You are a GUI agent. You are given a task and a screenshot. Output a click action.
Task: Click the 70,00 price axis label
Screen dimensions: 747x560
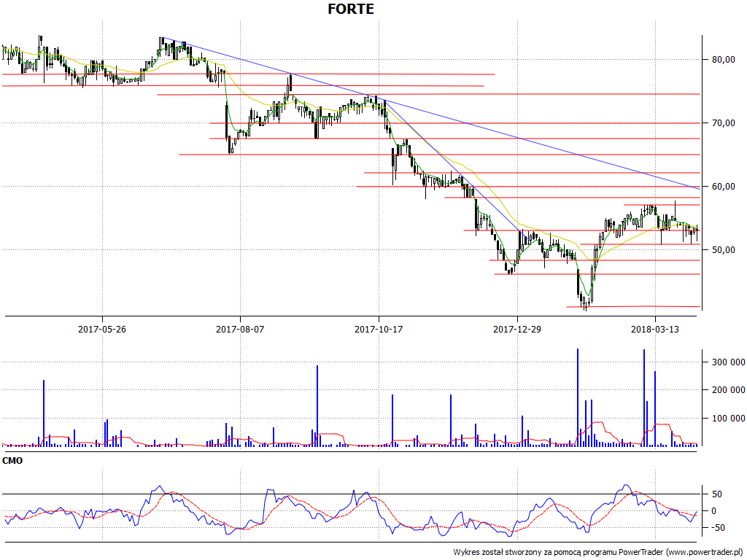tap(723, 122)
